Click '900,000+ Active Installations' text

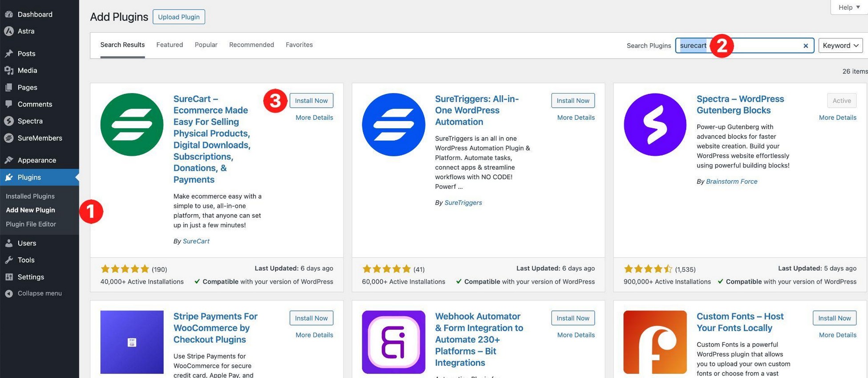pyautogui.click(x=667, y=282)
